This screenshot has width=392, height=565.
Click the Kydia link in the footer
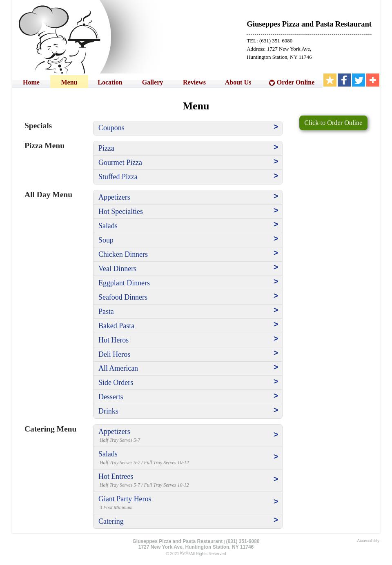(x=185, y=553)
